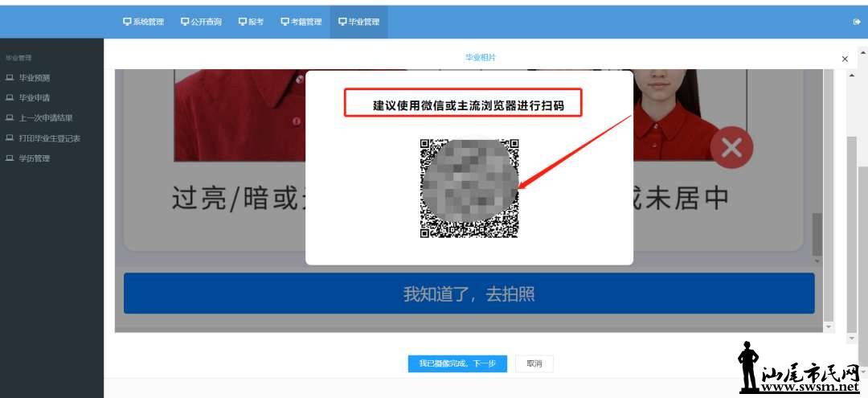Click the QR code image
The width and height of the screenshot is (868, 398).
[469, 188]
